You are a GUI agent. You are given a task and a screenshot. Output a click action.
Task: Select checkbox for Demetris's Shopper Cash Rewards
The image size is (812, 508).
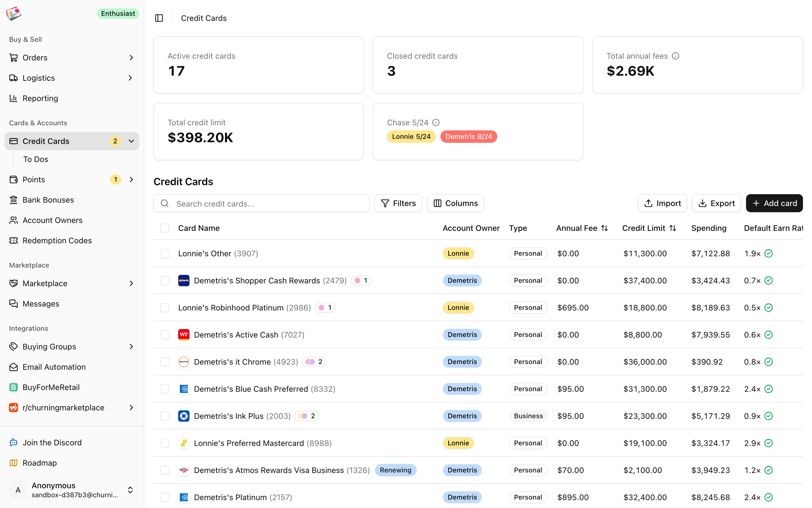164,281
